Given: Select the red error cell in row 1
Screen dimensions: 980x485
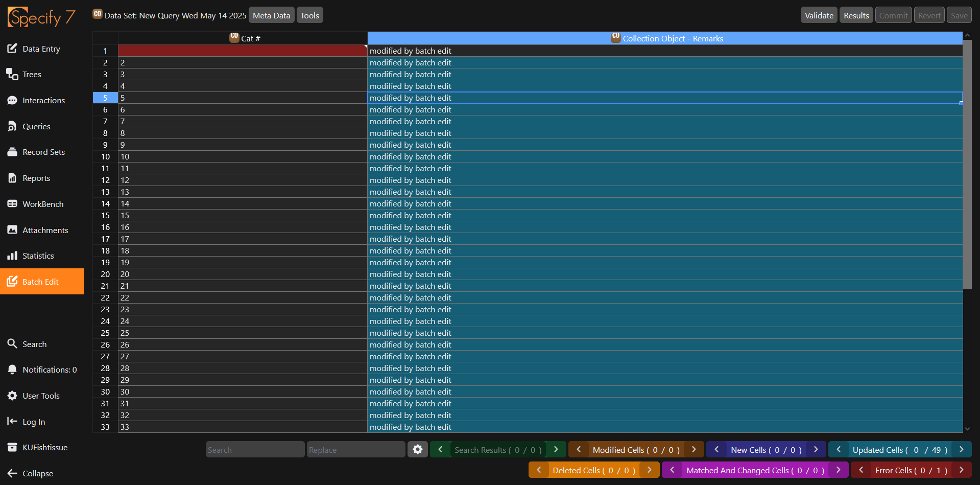Looking at the screenshot, I should tap(243, 51).
